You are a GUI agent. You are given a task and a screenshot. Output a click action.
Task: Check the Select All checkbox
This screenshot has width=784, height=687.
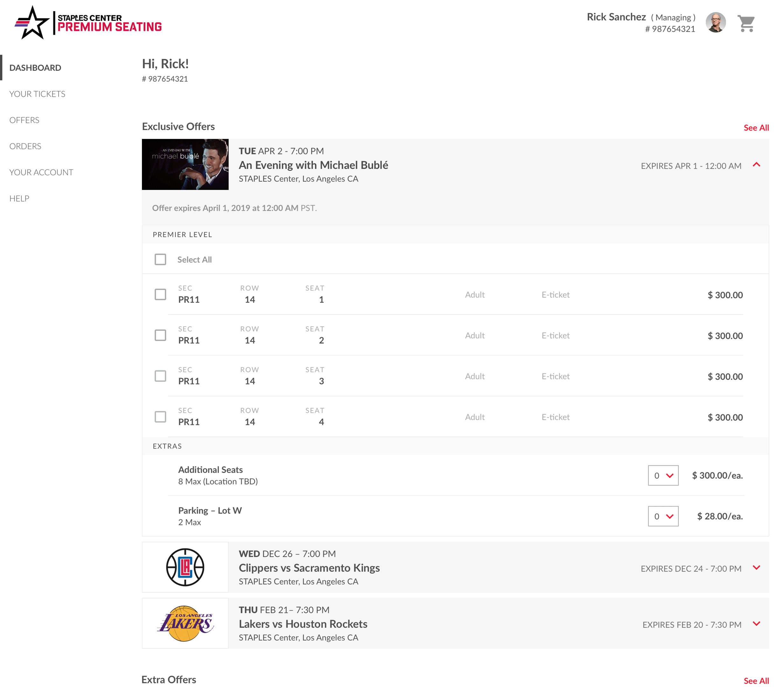point(160,260)
